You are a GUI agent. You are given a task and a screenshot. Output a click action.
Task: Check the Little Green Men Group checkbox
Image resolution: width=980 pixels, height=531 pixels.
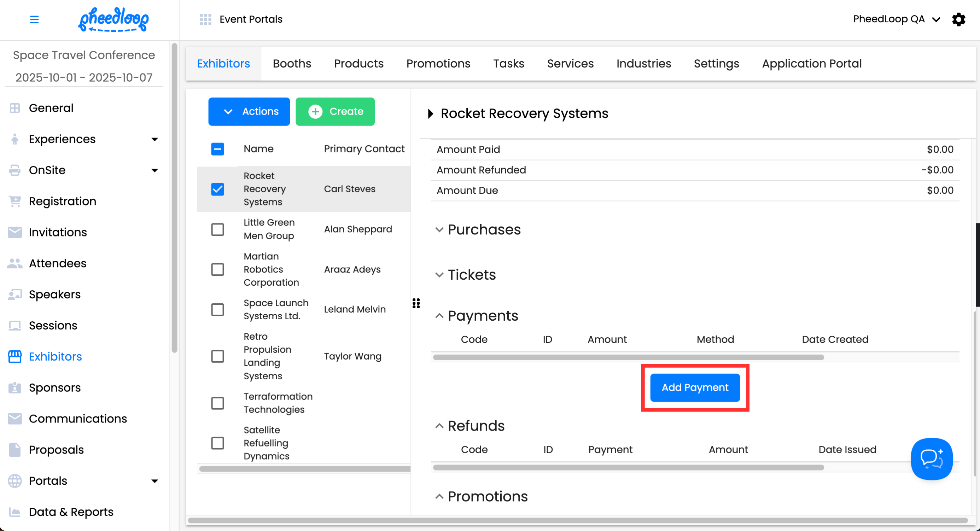click(218, 229)
